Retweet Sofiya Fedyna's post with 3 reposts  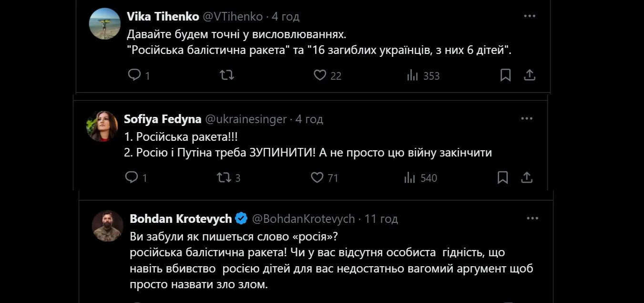[223, 177]
